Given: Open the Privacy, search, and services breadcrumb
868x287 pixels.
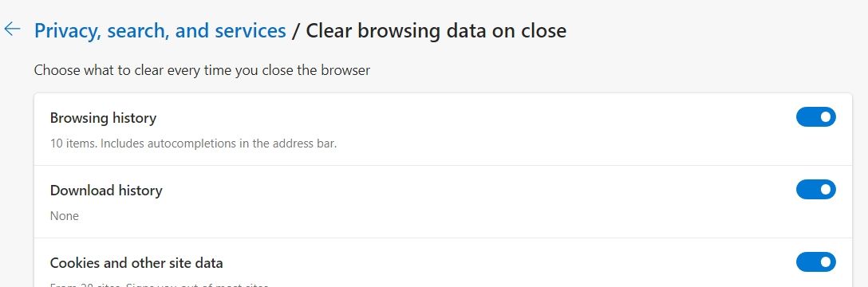Looking at the screenshot, I should point(160,30).
